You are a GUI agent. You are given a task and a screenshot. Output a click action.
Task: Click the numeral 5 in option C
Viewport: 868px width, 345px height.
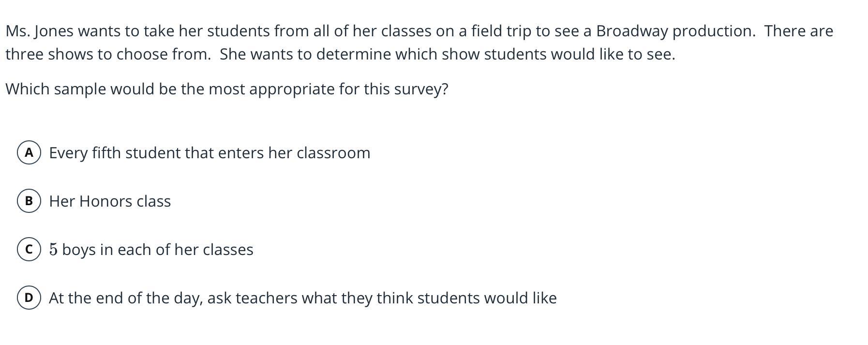coord(53,250)
